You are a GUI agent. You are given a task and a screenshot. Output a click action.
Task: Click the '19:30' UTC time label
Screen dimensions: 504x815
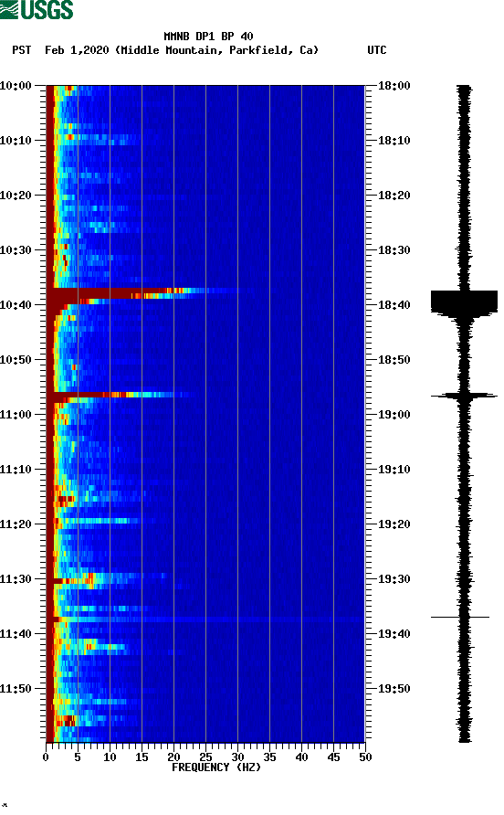point(394,579)
